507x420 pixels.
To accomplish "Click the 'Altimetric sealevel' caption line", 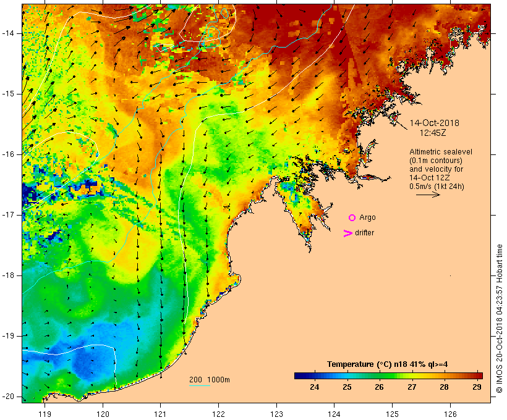I will click(x=441, y=152).
